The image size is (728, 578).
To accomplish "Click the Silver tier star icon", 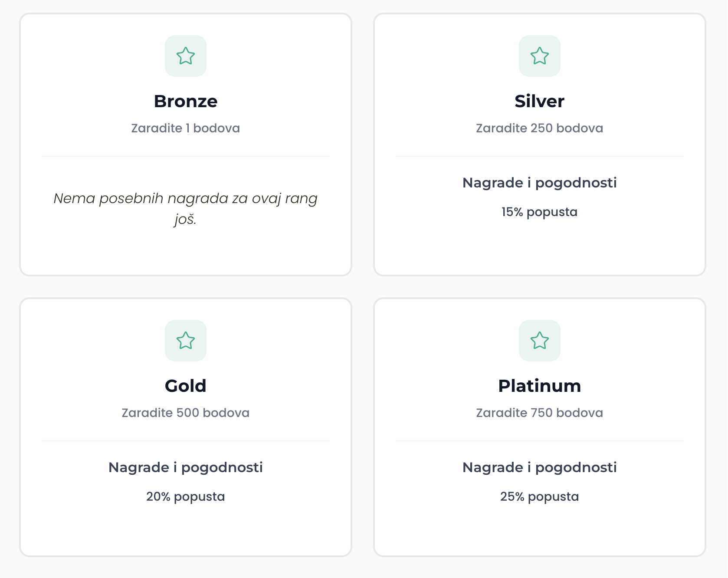I will [x=540, y=56].
